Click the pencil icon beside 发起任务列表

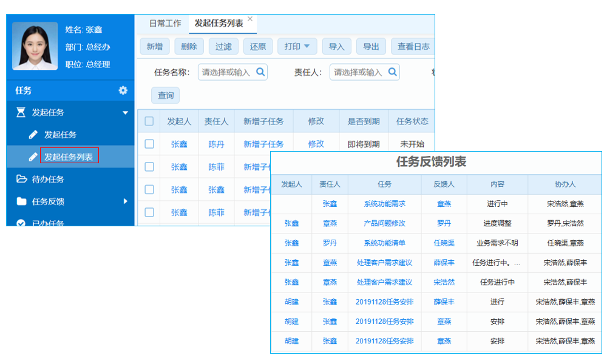(x=33, y=157)
